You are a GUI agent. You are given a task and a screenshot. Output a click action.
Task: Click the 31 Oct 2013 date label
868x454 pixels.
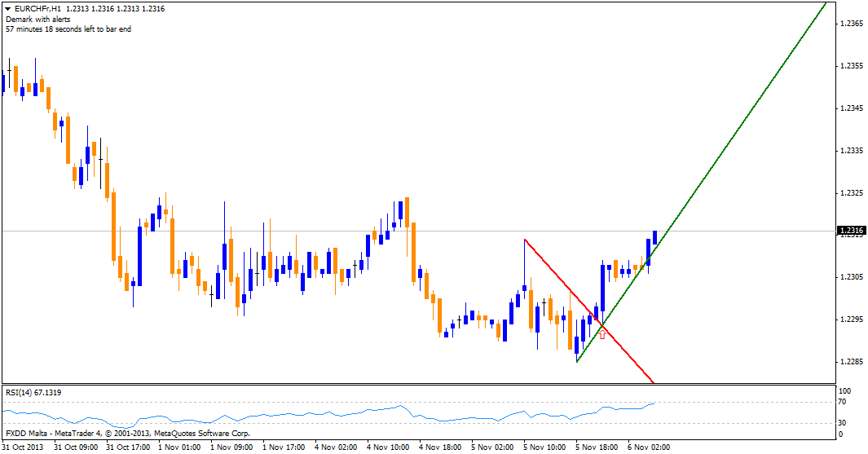pyautogui.click(x=24, y=447)
